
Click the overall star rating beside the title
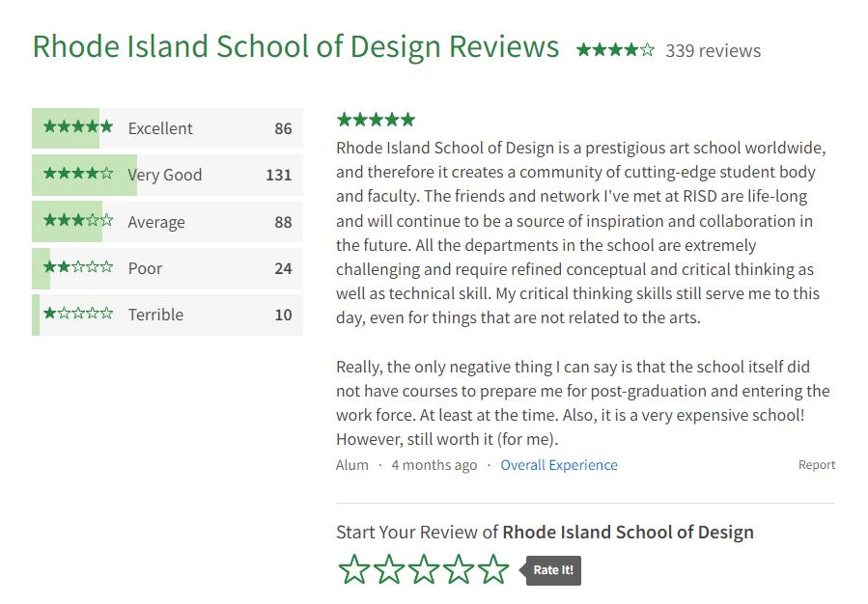click(x=615, y=50)
